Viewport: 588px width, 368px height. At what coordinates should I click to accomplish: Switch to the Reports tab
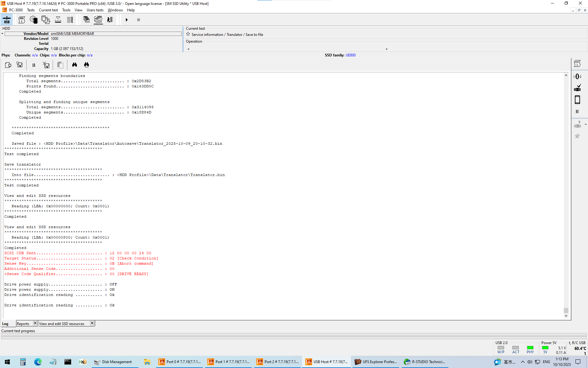[23, 324]
